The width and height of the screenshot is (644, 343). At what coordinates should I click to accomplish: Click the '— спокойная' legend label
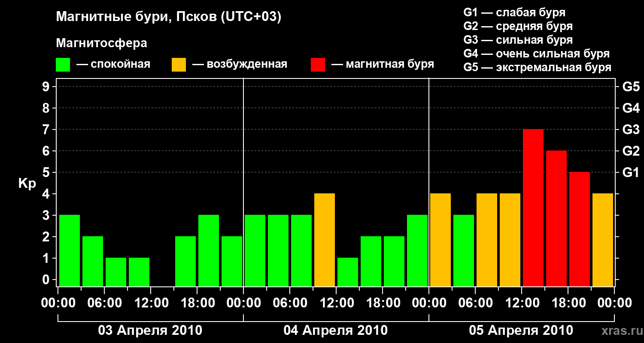(113, 64)
